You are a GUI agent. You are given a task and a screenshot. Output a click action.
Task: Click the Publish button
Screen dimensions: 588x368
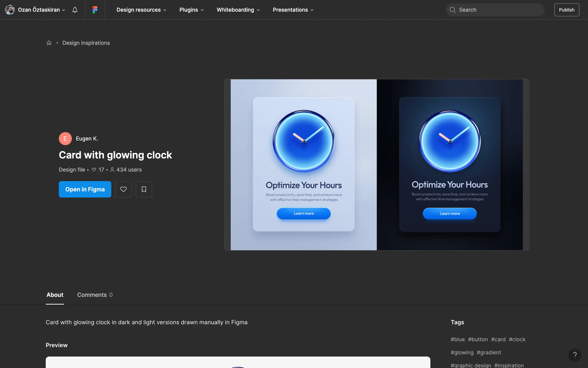tap(567, 10)
